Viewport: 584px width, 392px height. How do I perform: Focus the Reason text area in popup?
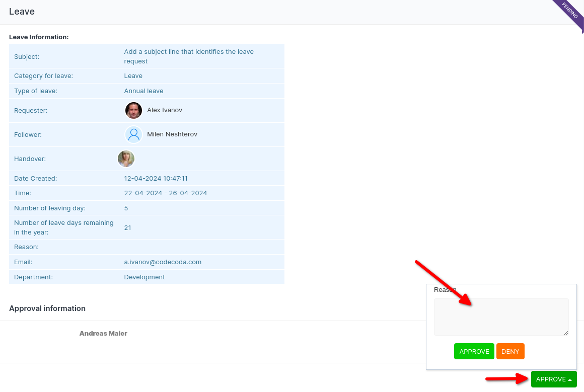click(501, 317)
